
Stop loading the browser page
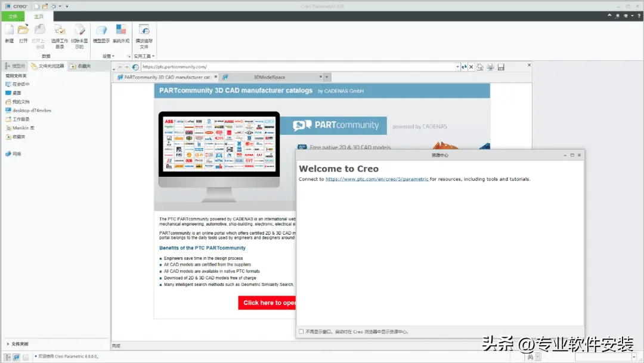tap(471, 67)
